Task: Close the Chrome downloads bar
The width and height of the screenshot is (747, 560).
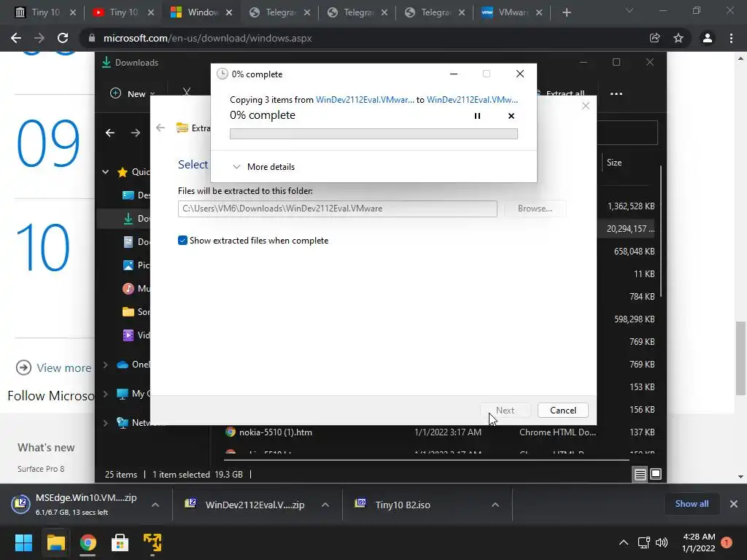Action: click(734, 504)
